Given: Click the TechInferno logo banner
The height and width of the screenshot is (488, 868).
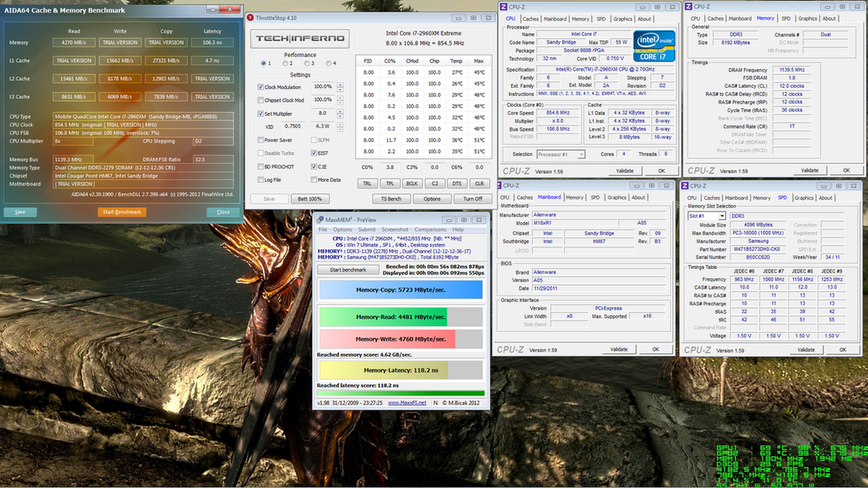Looking at the screenshot, I should point(299,39).
